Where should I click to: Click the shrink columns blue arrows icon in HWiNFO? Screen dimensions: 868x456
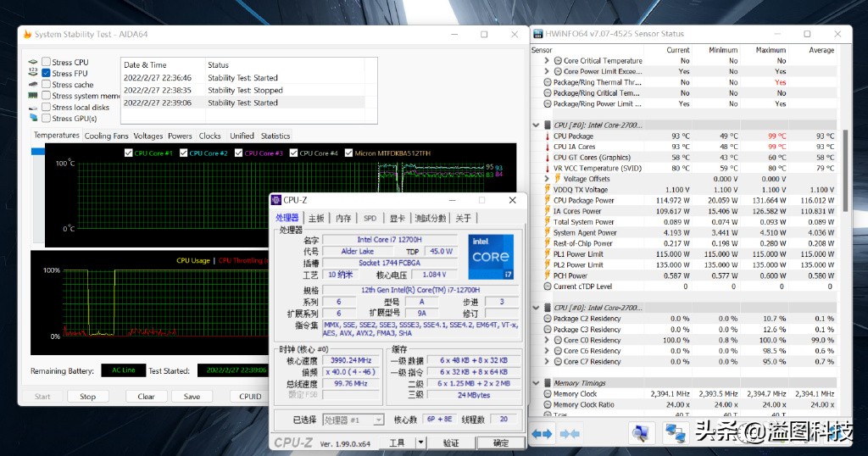point(570,433)
